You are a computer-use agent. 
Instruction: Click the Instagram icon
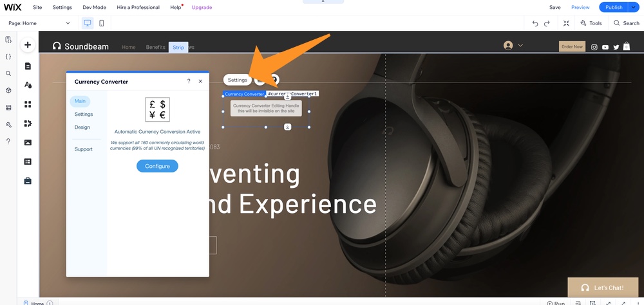click(x=594, y=47)
